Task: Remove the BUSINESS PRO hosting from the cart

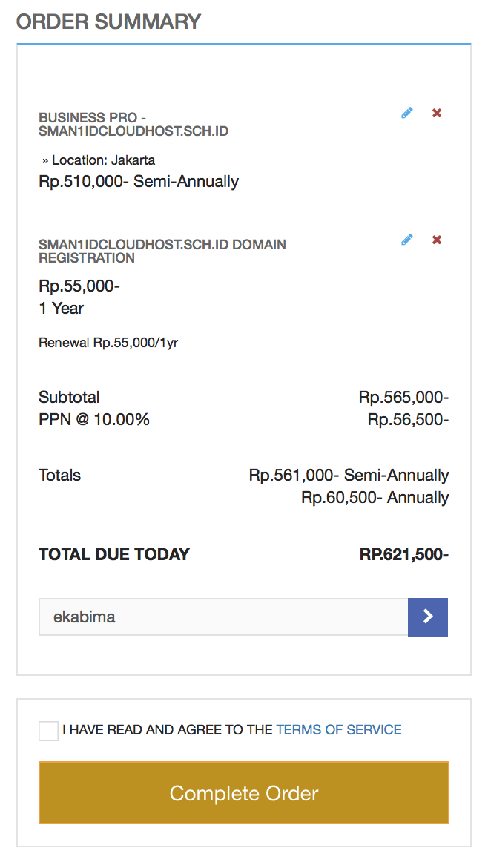Action: pos(436,113)
